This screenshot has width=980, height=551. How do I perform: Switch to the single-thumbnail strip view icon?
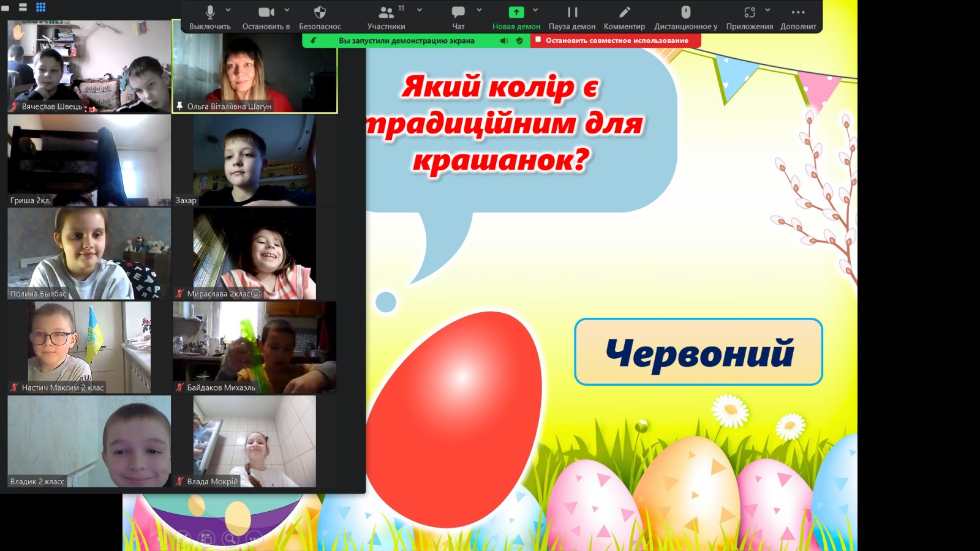23,7
